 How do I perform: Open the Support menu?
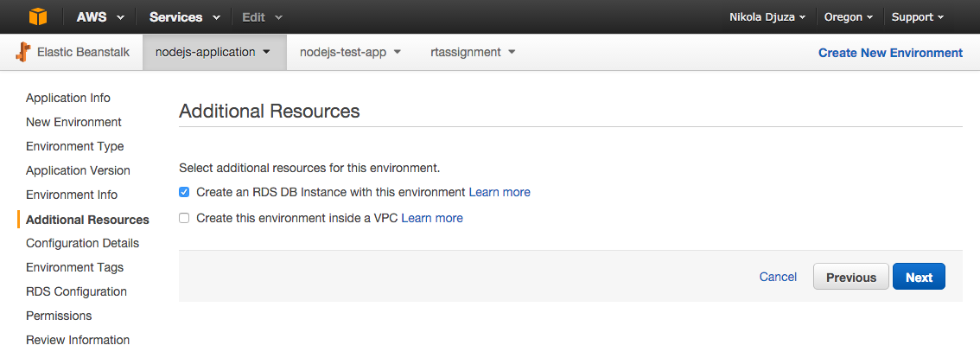(918, 17)
